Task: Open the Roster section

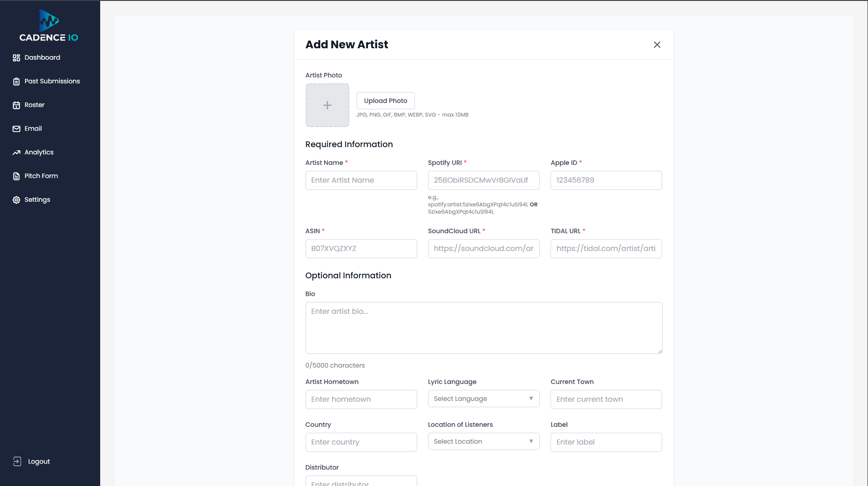Action: [35, 105]
